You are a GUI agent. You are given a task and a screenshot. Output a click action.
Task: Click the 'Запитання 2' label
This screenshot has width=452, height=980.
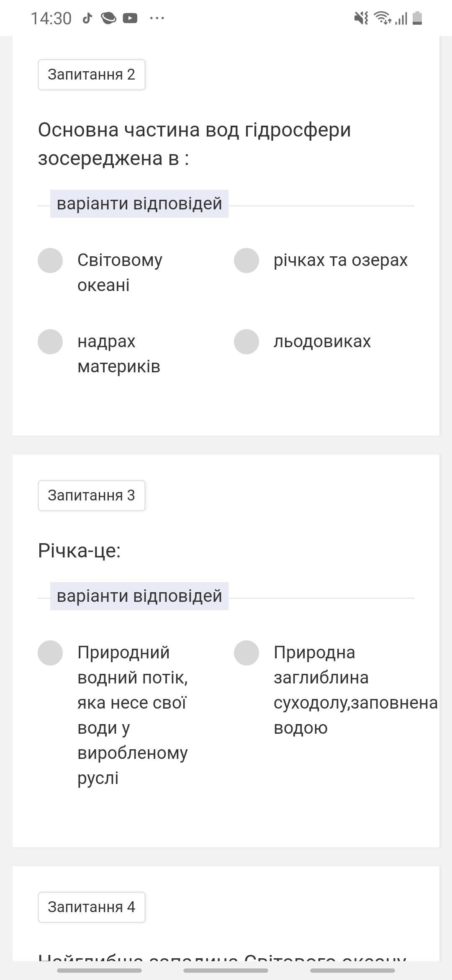click(92, 75)
